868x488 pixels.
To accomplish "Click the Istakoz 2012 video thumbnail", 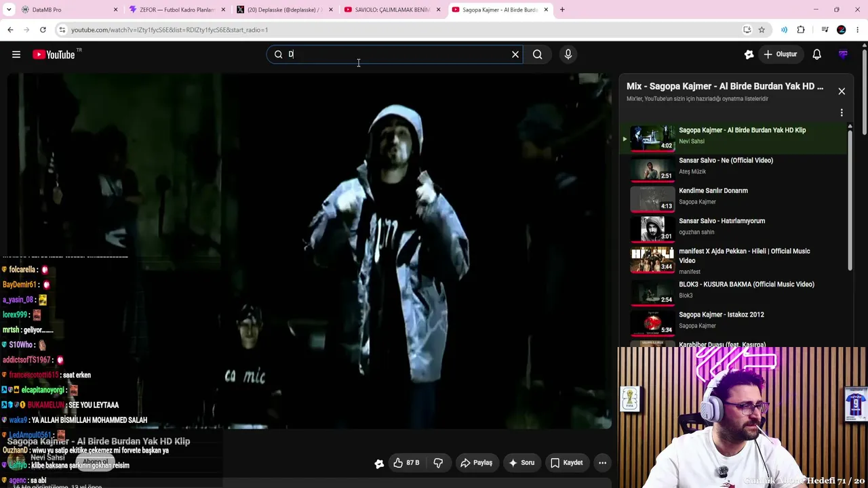I will pos(652,323).
